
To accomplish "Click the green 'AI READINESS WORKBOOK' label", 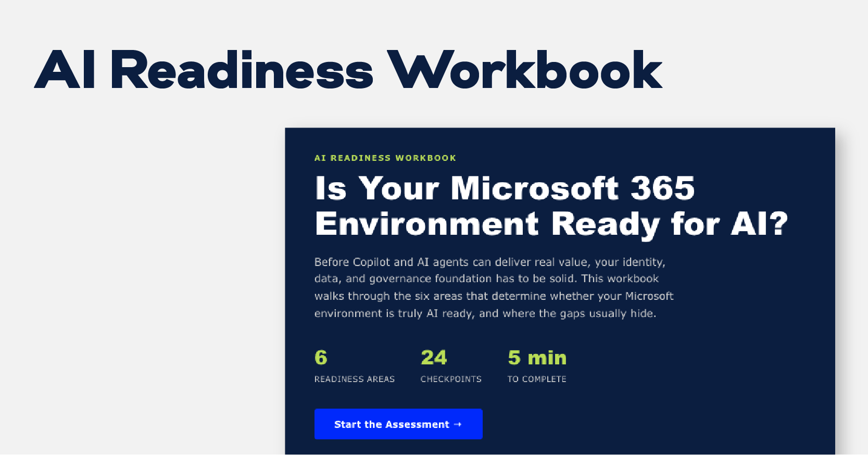I will (x=385, y=158).
